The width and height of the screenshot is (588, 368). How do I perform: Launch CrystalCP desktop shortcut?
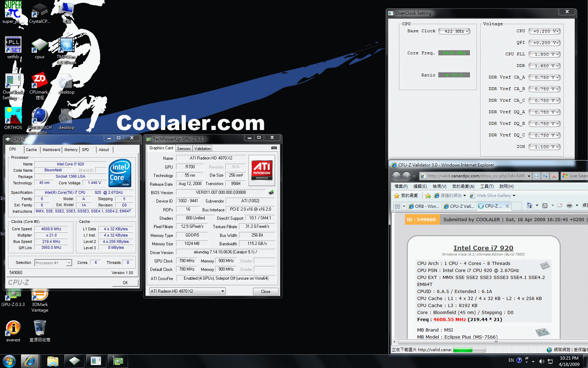[x=40, y=13]
